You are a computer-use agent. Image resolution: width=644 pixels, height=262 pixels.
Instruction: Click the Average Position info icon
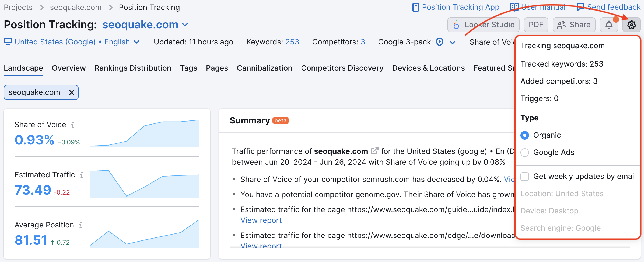80,225
